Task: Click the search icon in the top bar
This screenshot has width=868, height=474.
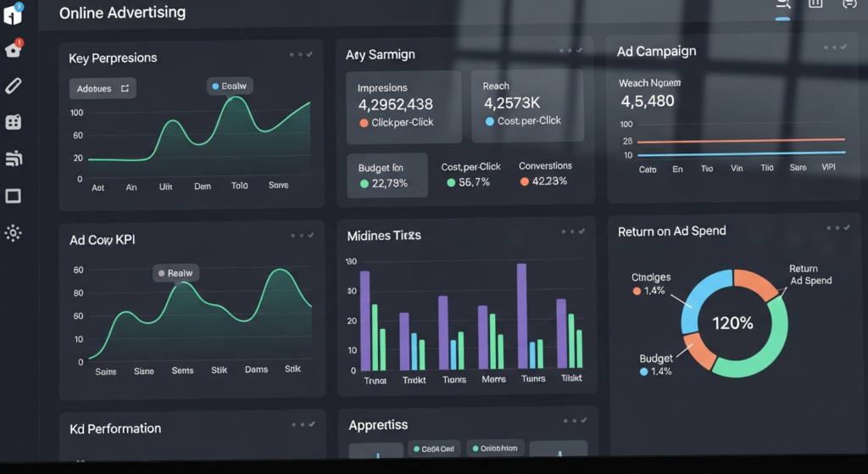Action: pyautogui.click(x=783, y=5)
